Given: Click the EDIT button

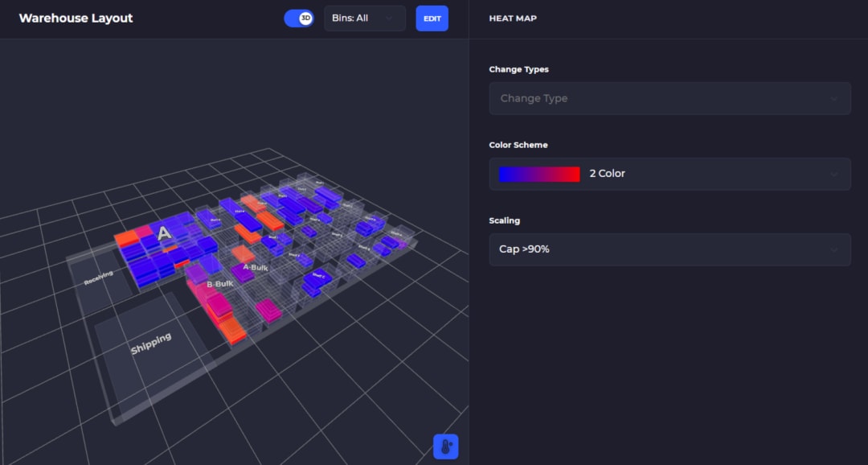Looking at the screenshot, I should pyautogui.click(x=432, y=19).
